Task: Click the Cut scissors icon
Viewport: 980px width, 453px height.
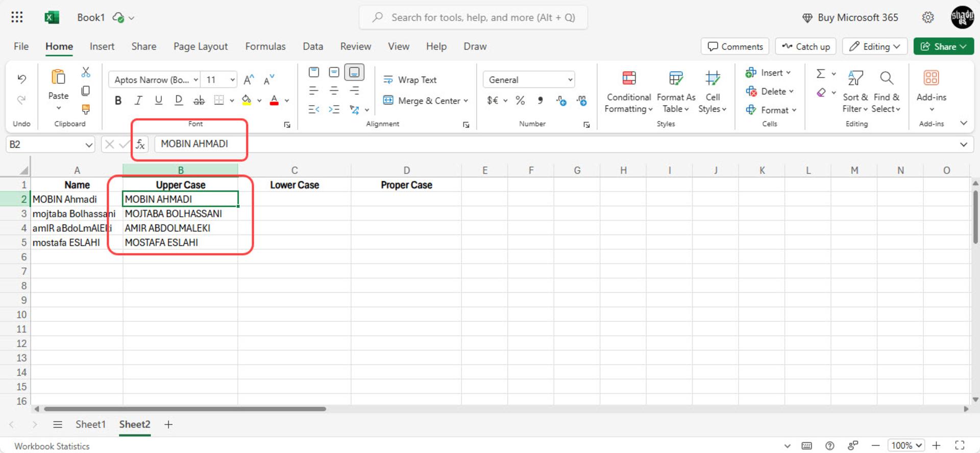Action: coord(86,72)
